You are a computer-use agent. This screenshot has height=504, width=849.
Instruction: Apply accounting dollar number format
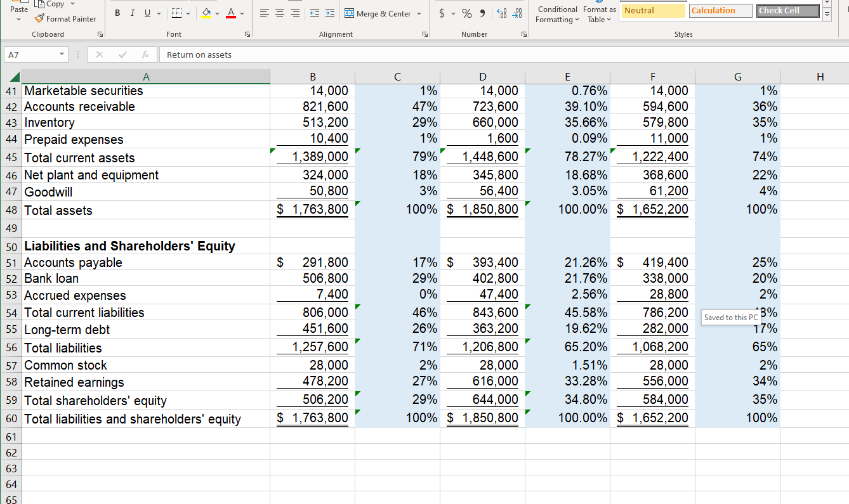(442, 13)
